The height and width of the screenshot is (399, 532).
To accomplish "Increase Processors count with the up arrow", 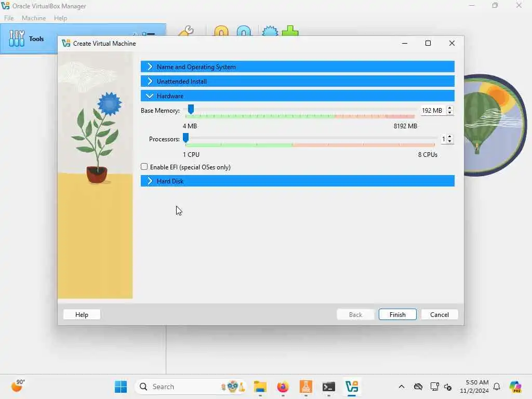I will [x=450, y=137].
